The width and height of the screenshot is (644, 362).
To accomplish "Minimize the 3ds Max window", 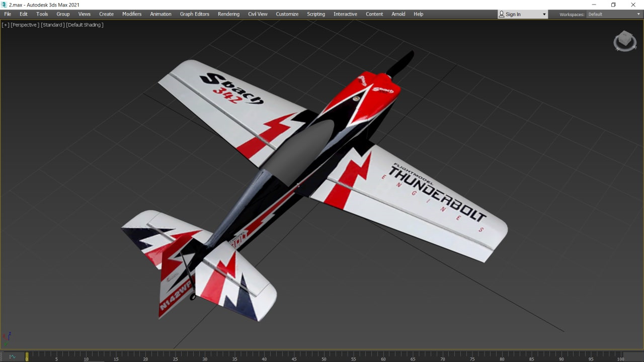I will coord(594,5).
